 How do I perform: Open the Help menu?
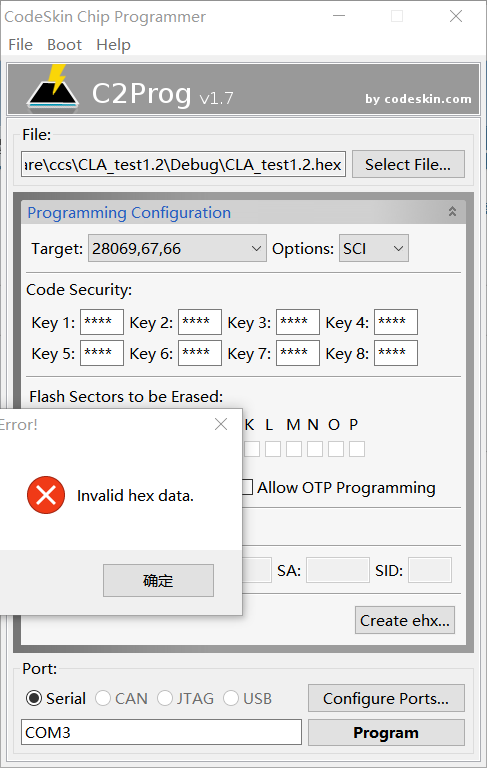pyautogui.click(x=113, y=45)
